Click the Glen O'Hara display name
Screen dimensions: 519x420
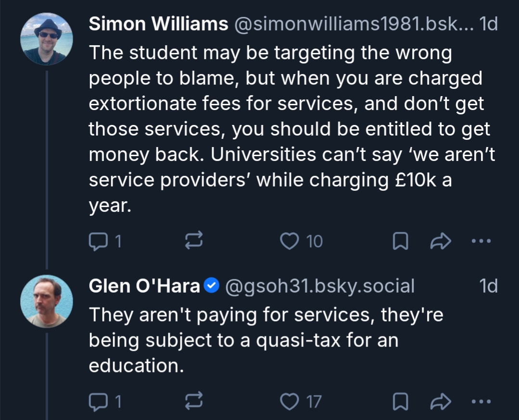[x=144, y=286]
